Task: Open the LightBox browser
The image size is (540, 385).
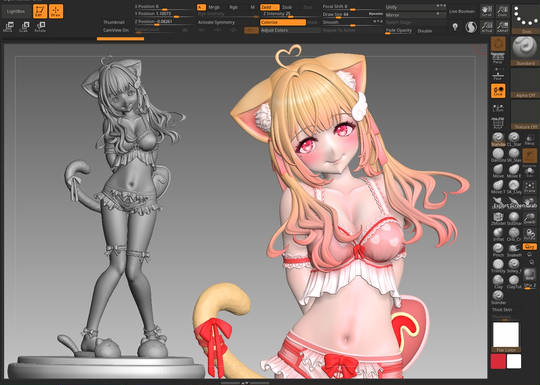Action: (x=16, y=11)
